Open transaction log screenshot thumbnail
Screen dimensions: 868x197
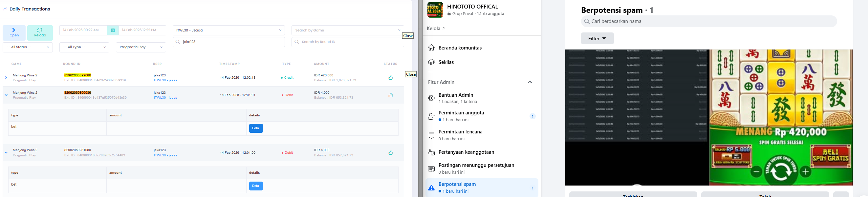(x=637, y=117)
